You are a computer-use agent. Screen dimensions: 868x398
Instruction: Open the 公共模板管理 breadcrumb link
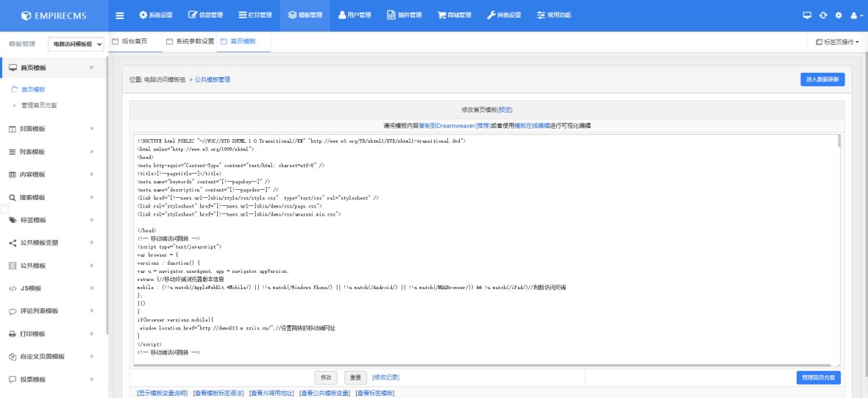click(213, 79)
